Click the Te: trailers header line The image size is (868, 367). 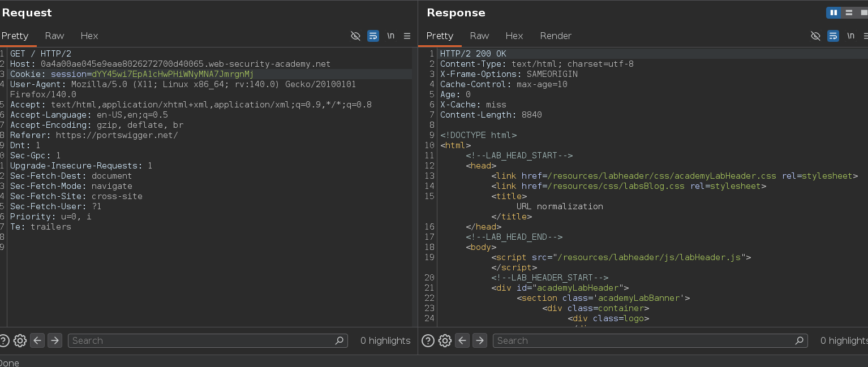[41, 227]
